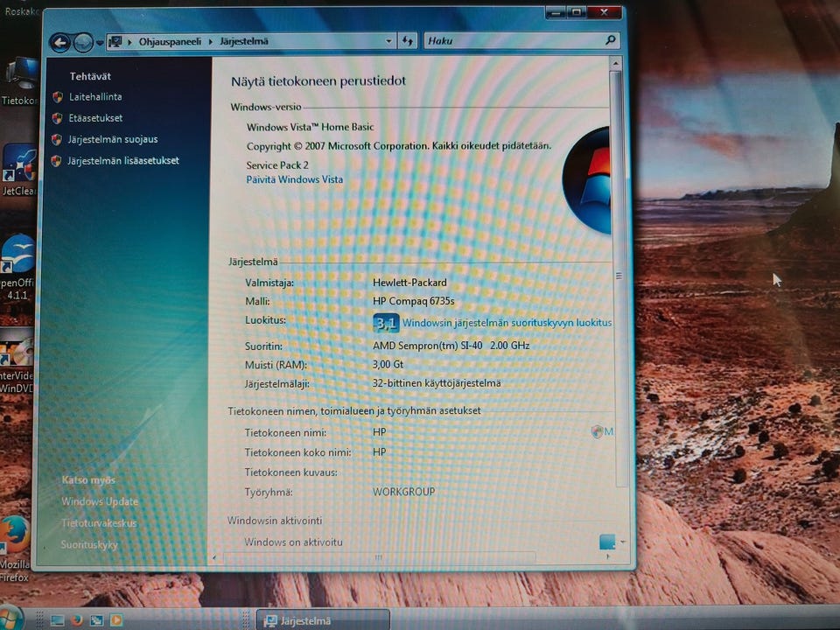Click the Järjestelmä taskbar button
This screenshot has height=630, width=840.
[x=323, y=619]
